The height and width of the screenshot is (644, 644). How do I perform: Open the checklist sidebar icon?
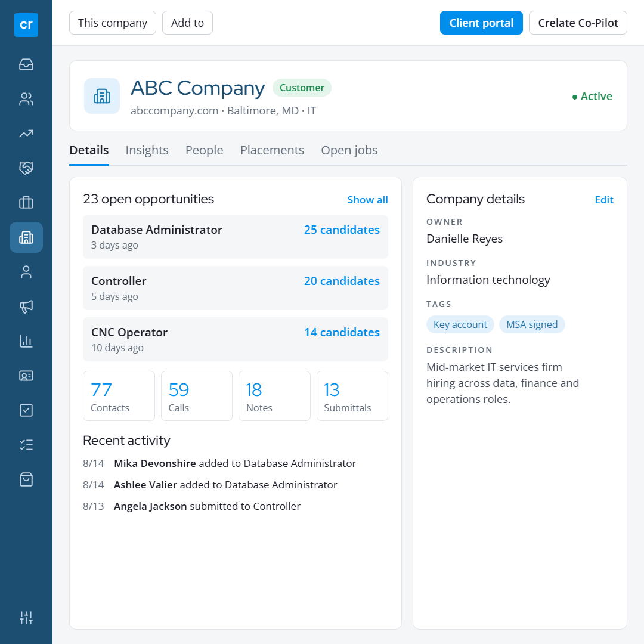click(26, 445)
